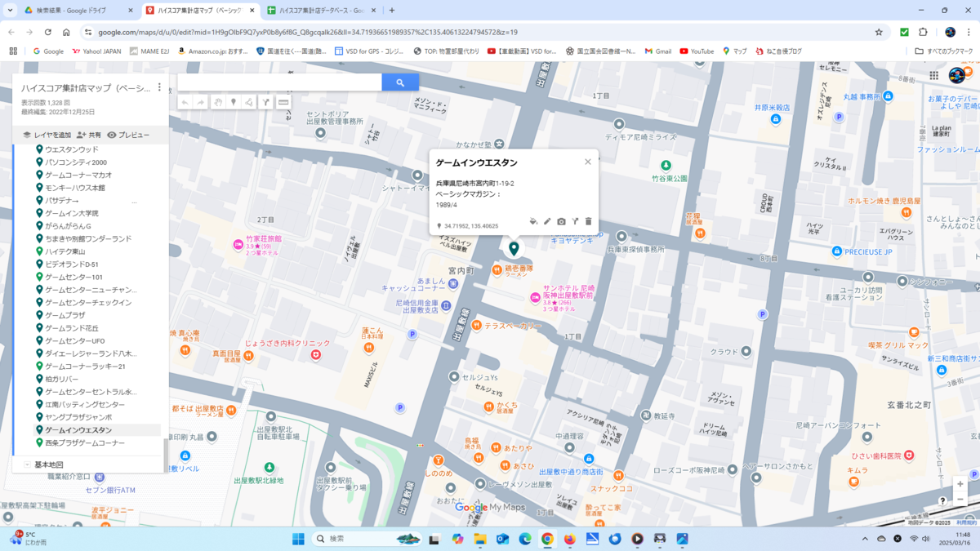Open the style paint bucket in info popup

[x=533, y=221]
